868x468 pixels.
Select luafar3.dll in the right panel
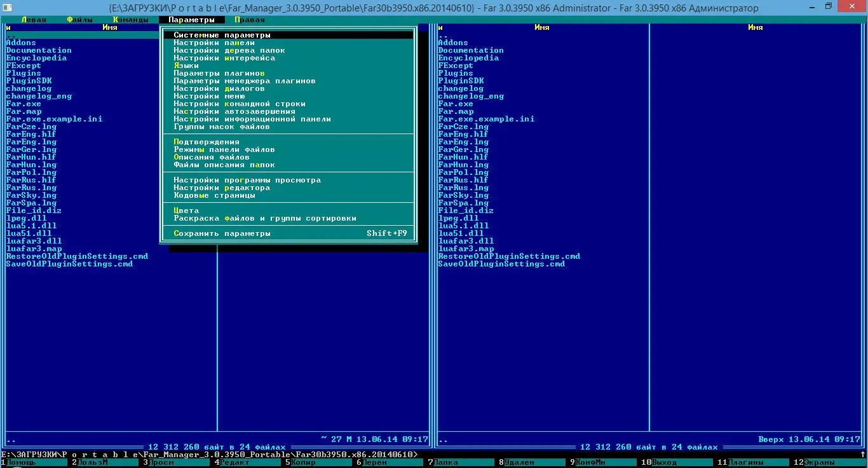466,241
